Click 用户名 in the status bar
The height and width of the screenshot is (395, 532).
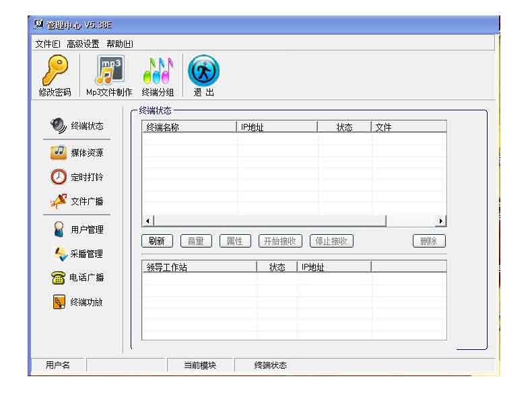click(58, 365)
